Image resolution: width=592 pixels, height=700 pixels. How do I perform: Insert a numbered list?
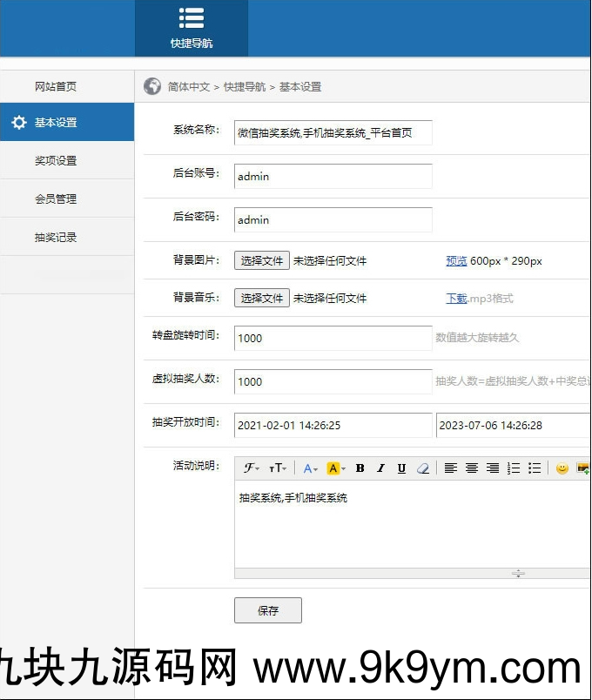coord(514,468)
